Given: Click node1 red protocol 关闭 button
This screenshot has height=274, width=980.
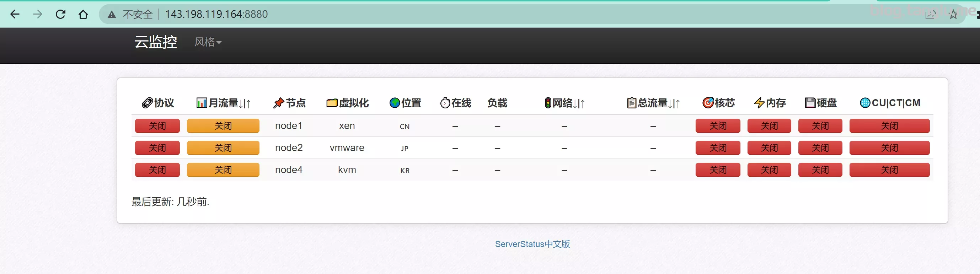Looking at the screenshot, I should pos(157,126).
